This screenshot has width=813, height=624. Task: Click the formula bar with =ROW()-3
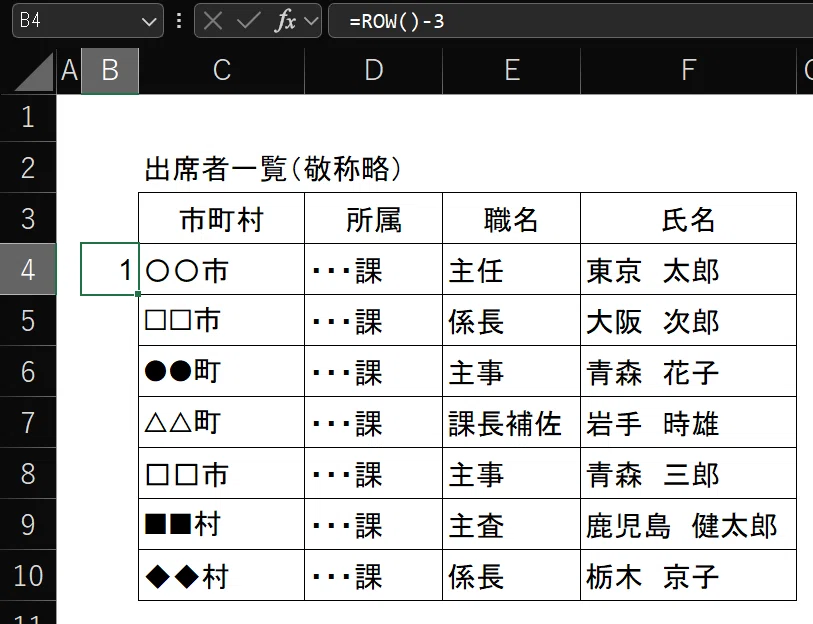tap(570, 21)
